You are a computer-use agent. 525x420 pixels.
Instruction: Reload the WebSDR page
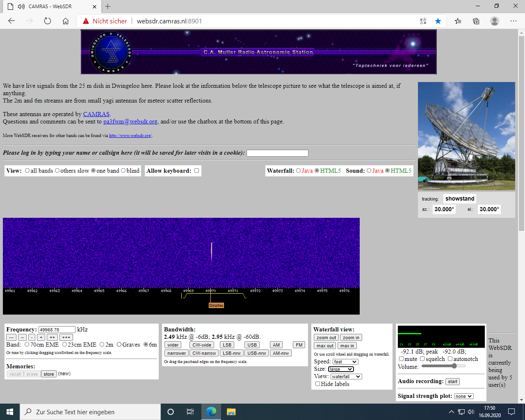coord(48,21)
